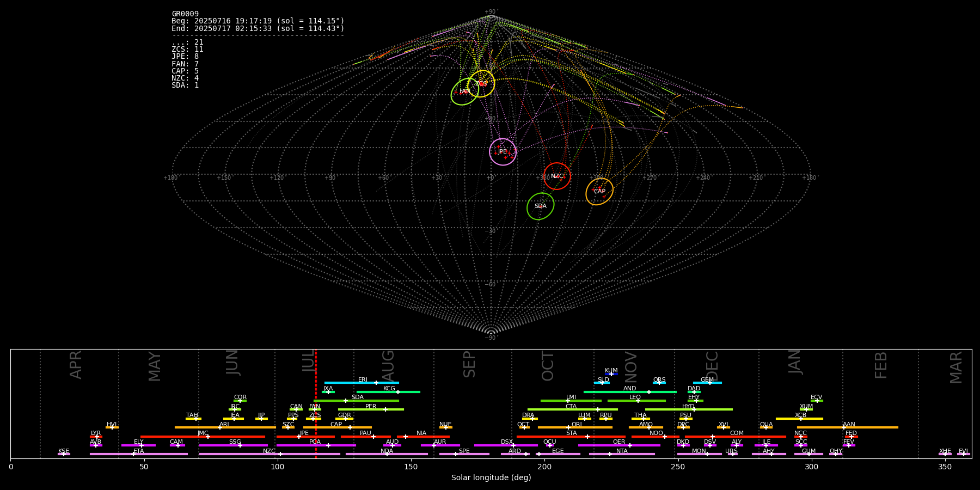Click the PER shower bar in timeline
This screenshot has width=980, height=490.
click(371, 409)
